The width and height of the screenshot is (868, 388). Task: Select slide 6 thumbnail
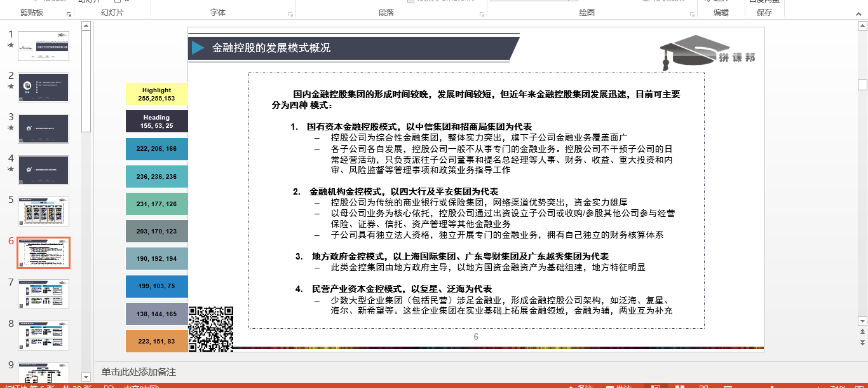(44, 253)
